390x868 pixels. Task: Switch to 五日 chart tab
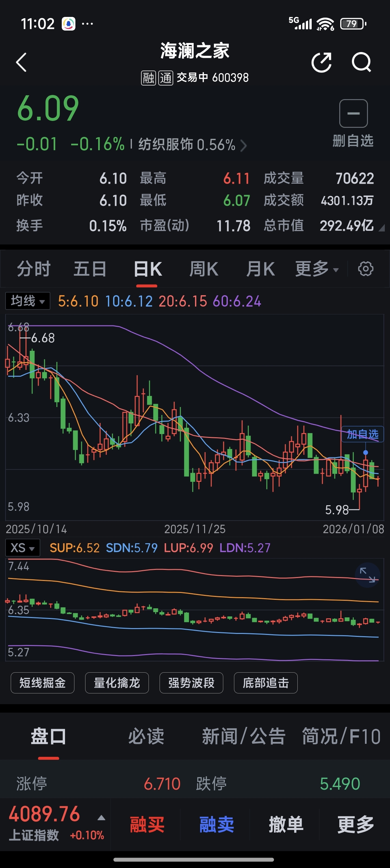tap(90, 269)
